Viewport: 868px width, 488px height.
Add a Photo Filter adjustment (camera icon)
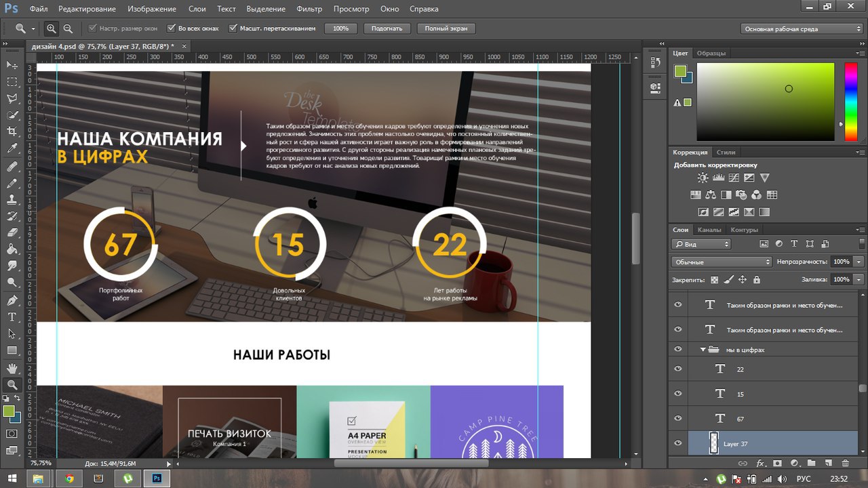click(x=741, y=195)
